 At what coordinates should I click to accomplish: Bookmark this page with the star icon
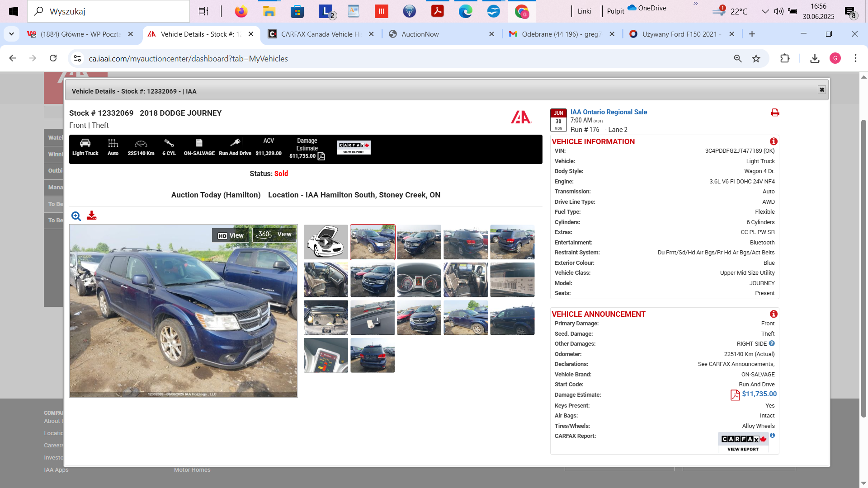[x=756, y=59]
